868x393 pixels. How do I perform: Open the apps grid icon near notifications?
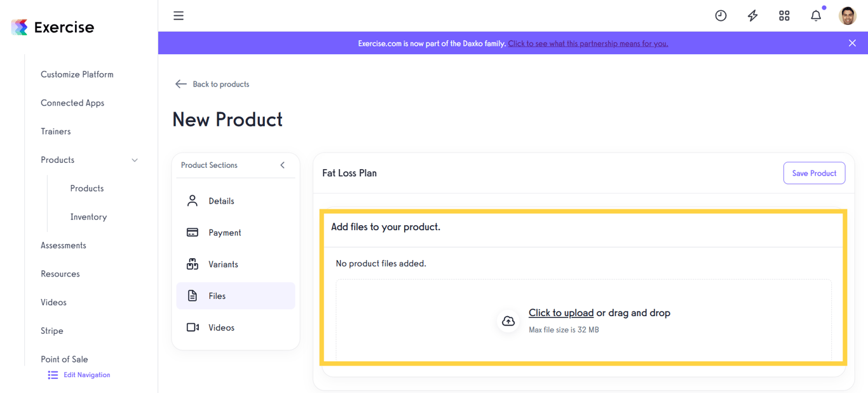(x=784, y=15)
